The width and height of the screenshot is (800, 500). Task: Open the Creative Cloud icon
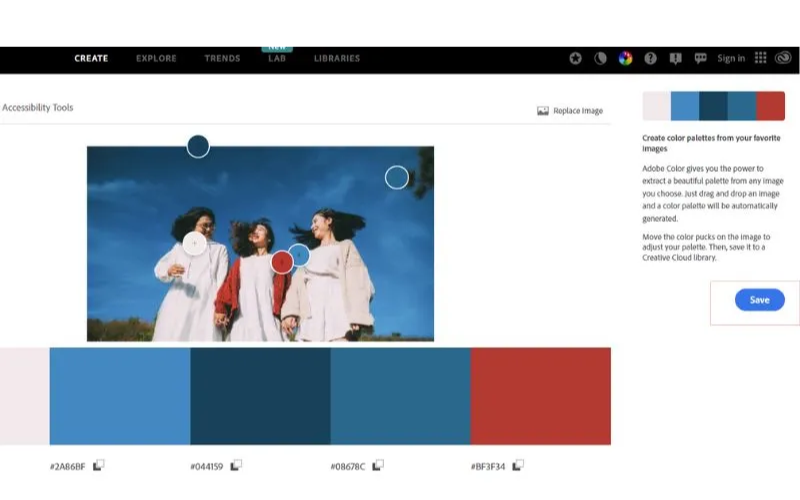[784, 58]
